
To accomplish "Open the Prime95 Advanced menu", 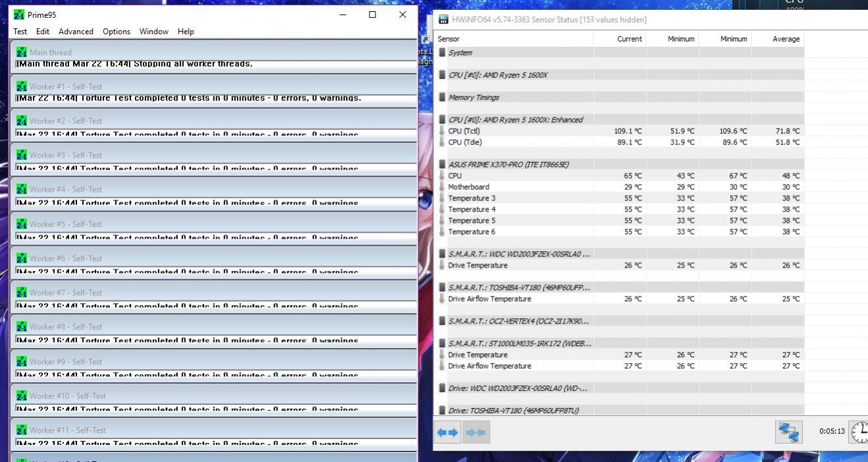I will (x=76, y=32).
